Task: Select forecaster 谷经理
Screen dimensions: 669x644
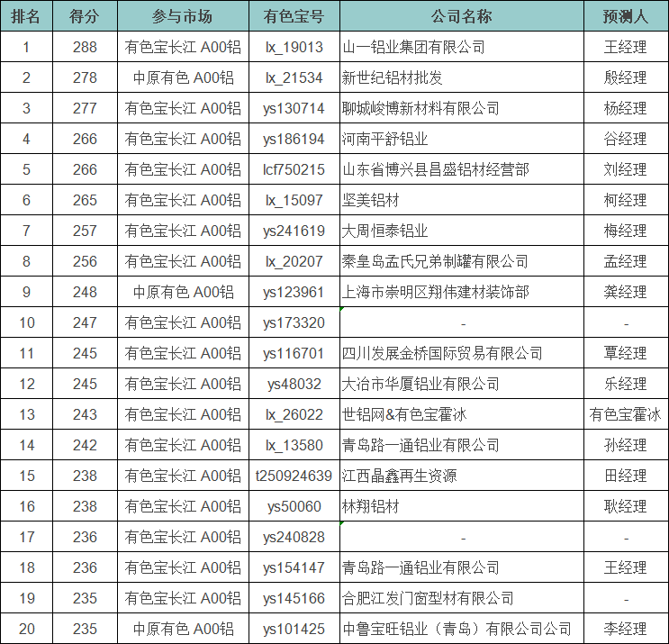Action: tap(626, 139)
